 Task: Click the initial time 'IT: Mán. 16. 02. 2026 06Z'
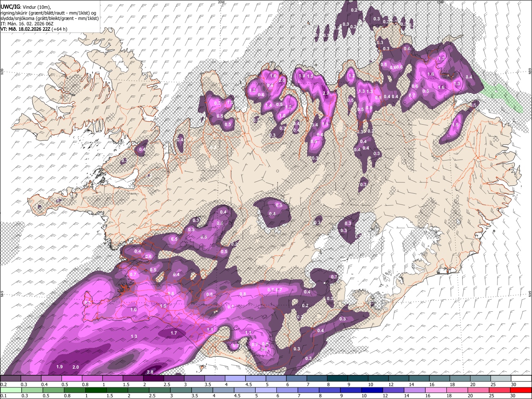click(27, 24)
